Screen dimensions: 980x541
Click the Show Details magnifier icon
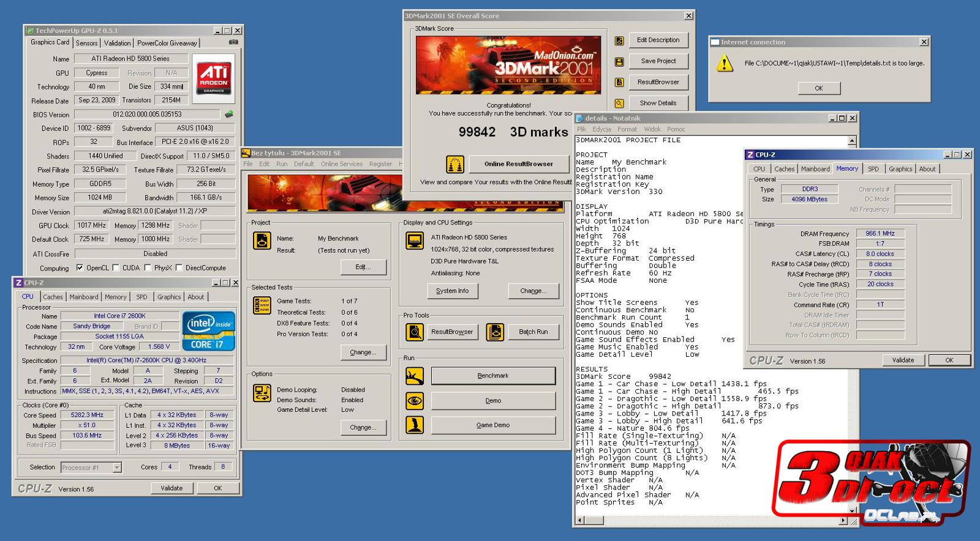pos(619,103)
